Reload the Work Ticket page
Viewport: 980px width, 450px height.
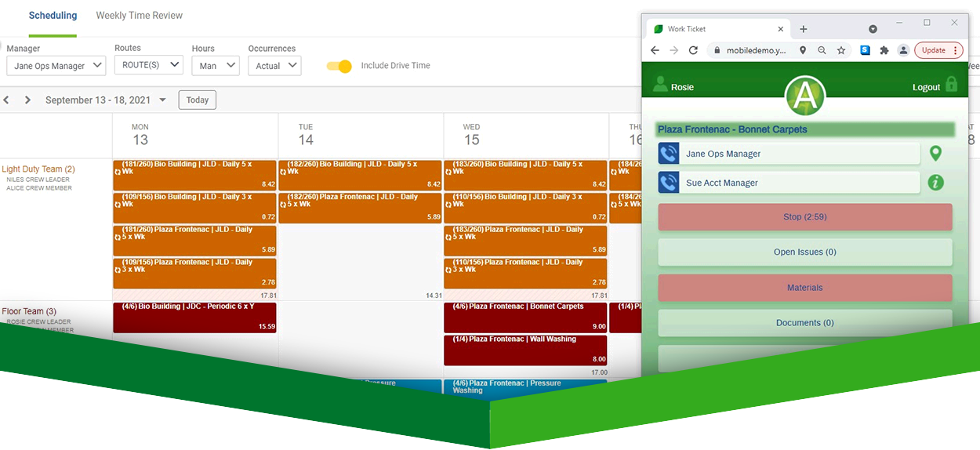(693, 50)
